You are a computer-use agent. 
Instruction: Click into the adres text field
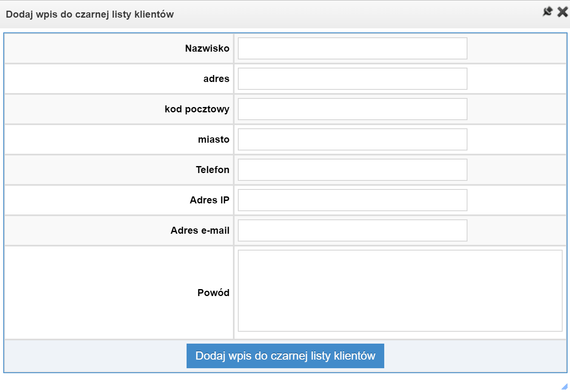pyautogui.click(x=353, y=79)
